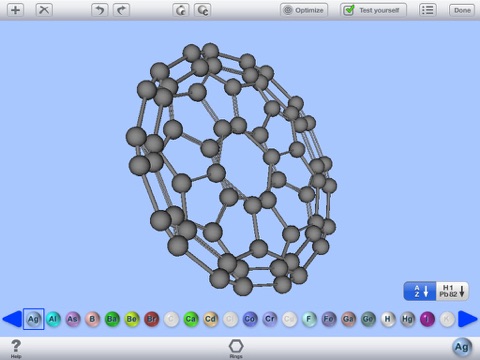Click the scissors cut tool icon
The image size is (480, 360).
coord(44,10)
